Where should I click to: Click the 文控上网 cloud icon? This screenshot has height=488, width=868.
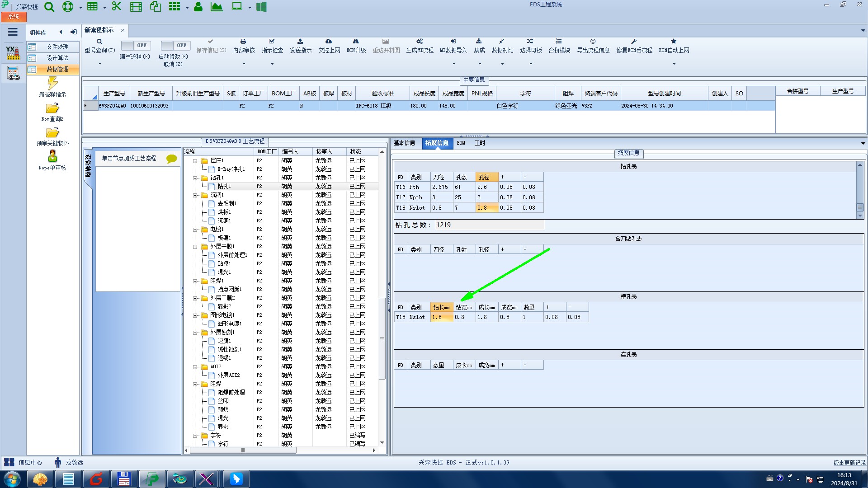point(329,42)
